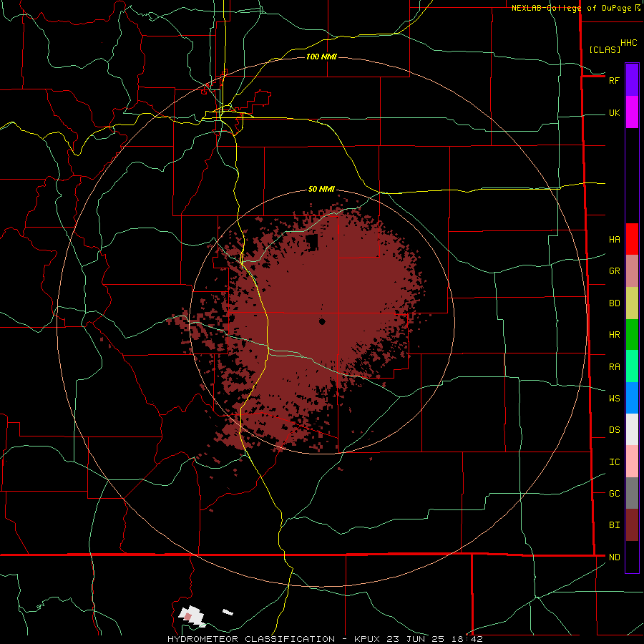
Task: Click the RF legend label
Action: [x=614, y=80]
